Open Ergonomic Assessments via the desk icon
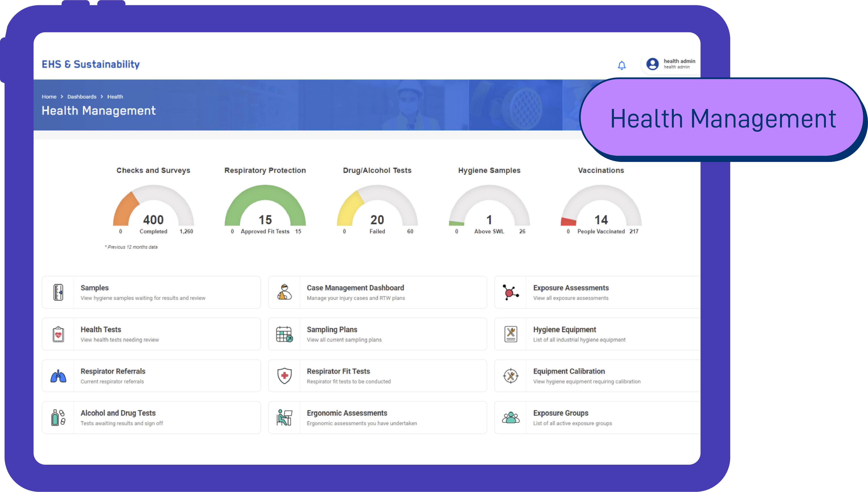 pyautogui.click(x=284, y=417)
